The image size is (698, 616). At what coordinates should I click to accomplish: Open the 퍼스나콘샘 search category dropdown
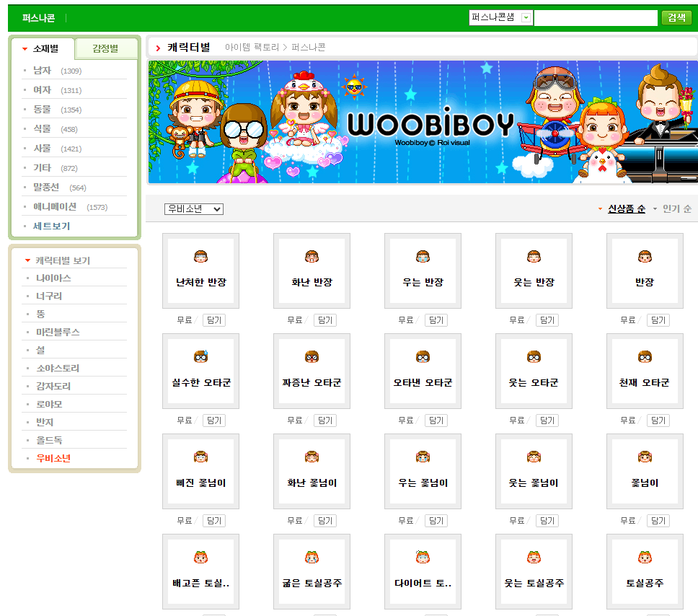tap(501, 17)
